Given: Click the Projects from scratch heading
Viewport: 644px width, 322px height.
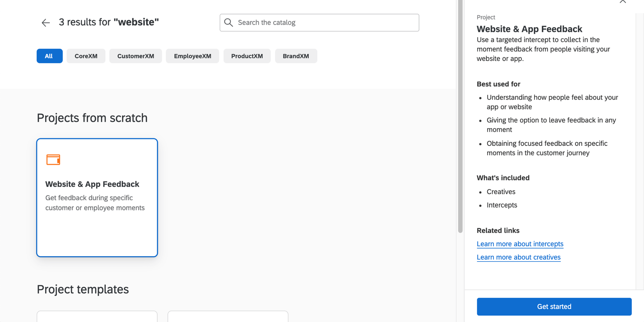Looking at the screenshot, I should pyautogui.click(x=92, y=118).
